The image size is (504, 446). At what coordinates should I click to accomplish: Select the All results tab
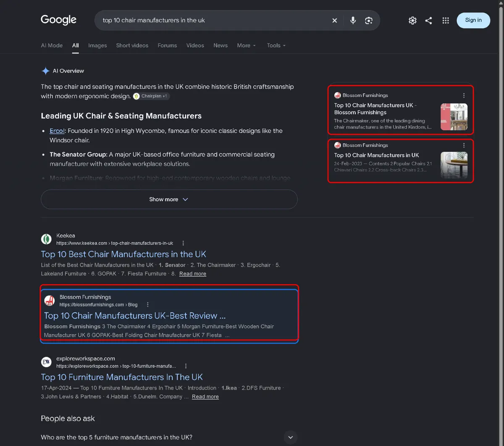point(75,45)
